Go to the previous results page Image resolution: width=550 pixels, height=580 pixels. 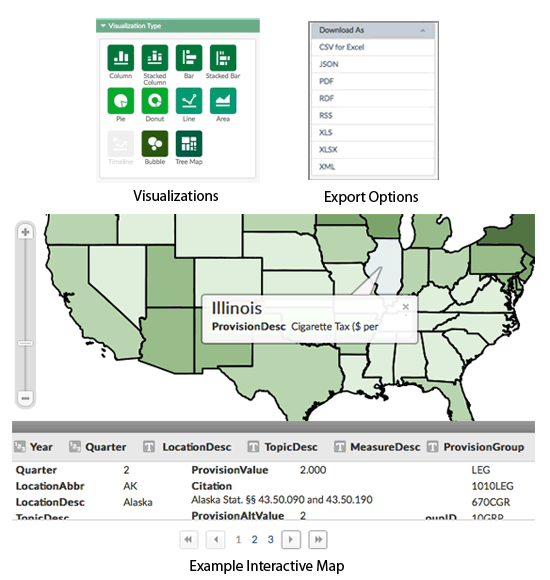point(216,540)
